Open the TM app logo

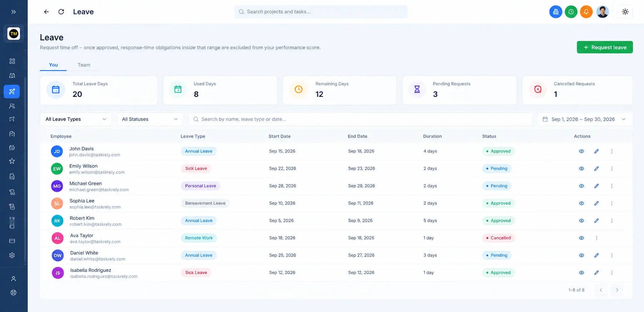point(14,34)
